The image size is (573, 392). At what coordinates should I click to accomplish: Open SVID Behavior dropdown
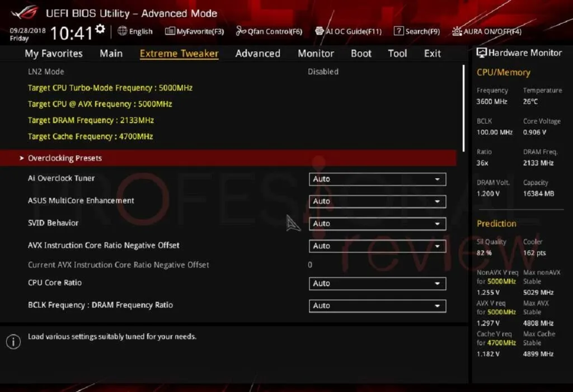point(377,224)
